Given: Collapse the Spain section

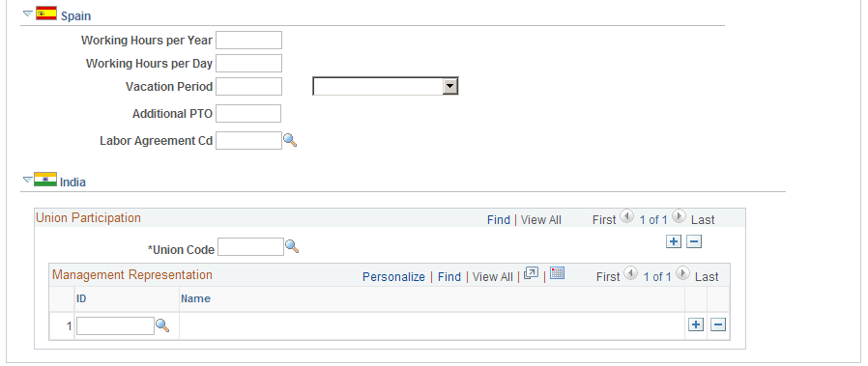Looking at the screenshot, I should click(x=28, y=14).
